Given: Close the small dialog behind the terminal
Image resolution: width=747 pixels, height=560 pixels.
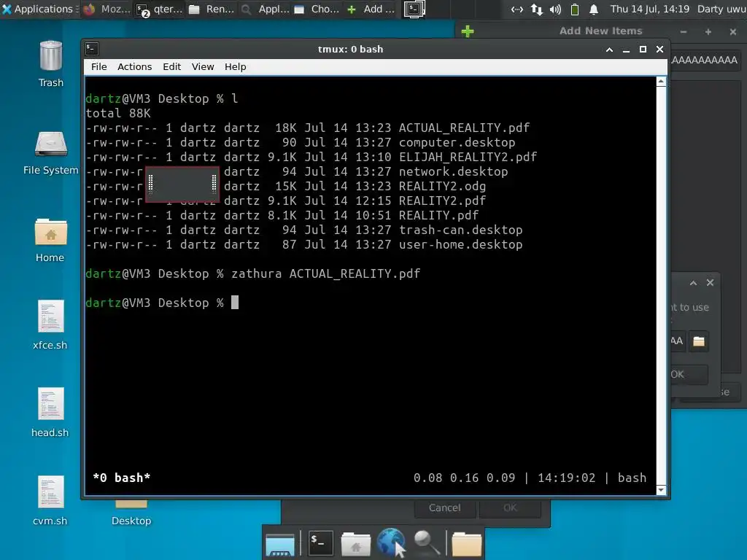Looking at the screenshot, I should click(x=711, y=283).
